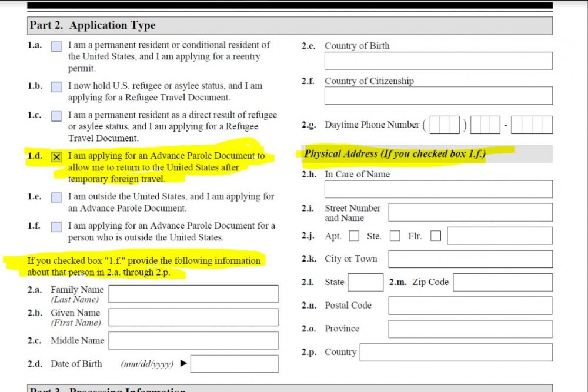The width and height of the screenshot is (588, 392).
Task: Check box 1.a. reentry permit option
Action: 56,46
